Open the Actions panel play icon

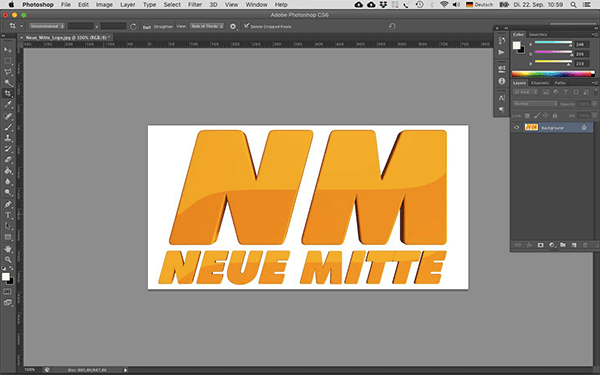coord(502,52)
